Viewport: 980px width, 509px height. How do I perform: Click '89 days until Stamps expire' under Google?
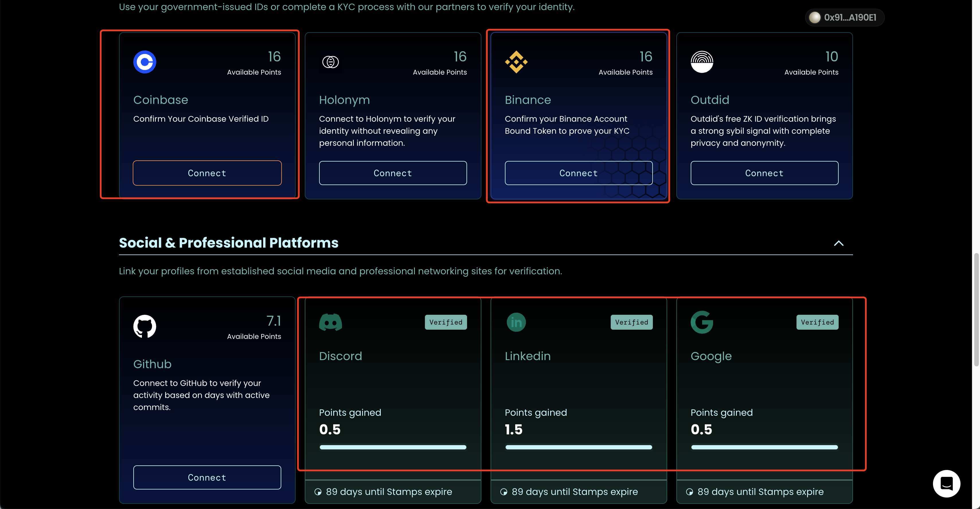click(x=760, y=492)
